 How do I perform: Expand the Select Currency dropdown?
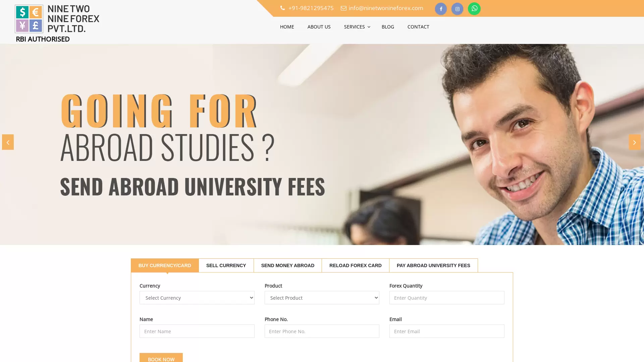(x=197, y=298)
